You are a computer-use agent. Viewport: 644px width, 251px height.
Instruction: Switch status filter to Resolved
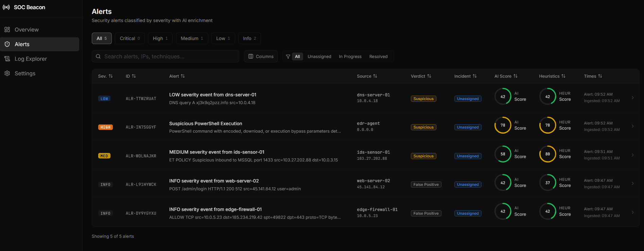(378, 57)
